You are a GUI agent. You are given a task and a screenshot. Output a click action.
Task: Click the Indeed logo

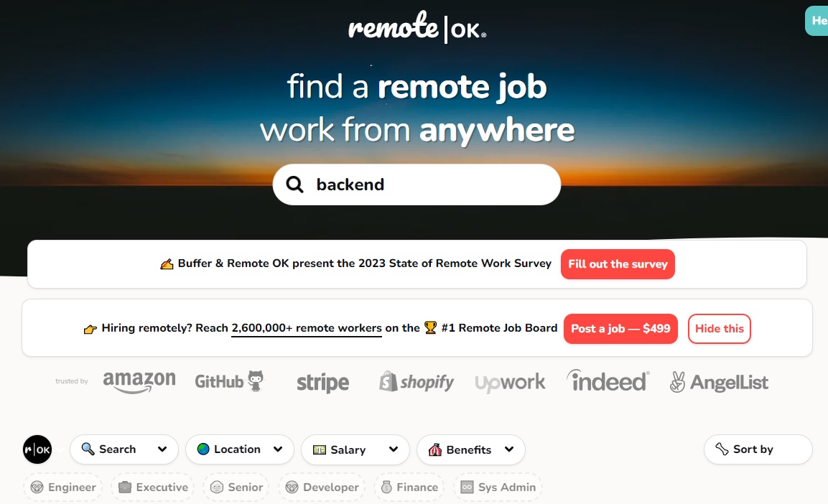(x=608, y=381)
